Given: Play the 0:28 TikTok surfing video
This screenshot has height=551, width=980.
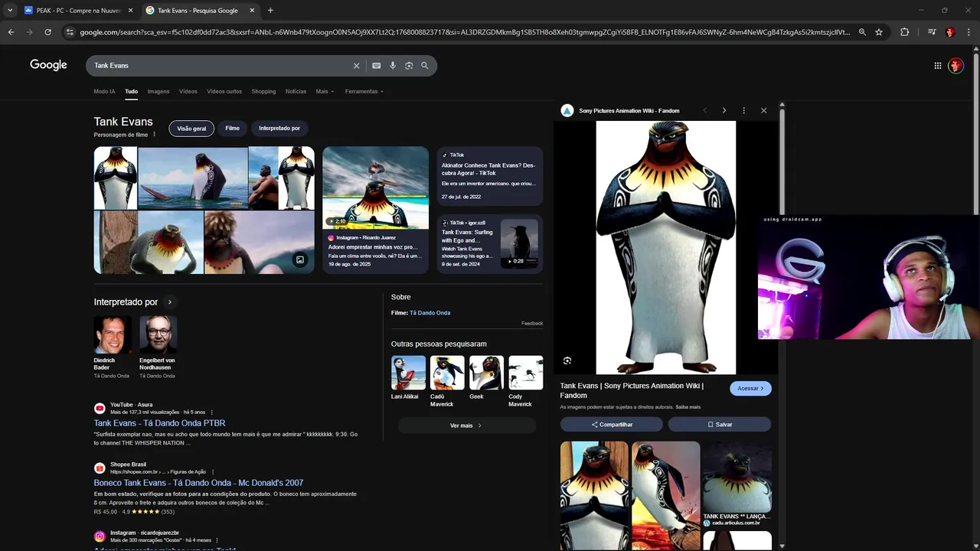Looking at the screenshot, I should point(519,243).
